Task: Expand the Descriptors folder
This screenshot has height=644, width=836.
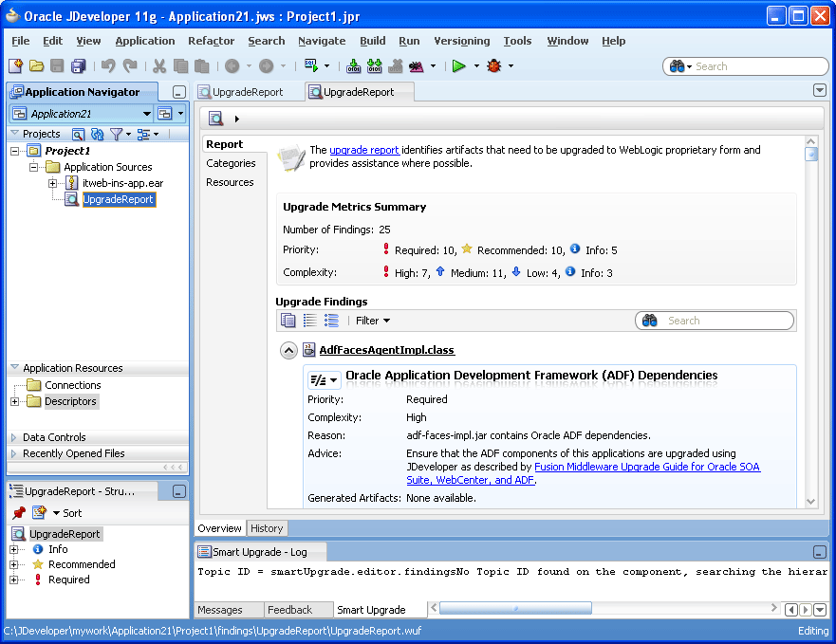Action: 15,401
